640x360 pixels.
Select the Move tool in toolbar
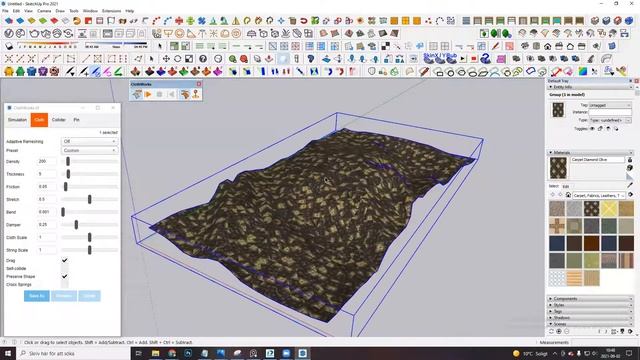coord(166,59)
